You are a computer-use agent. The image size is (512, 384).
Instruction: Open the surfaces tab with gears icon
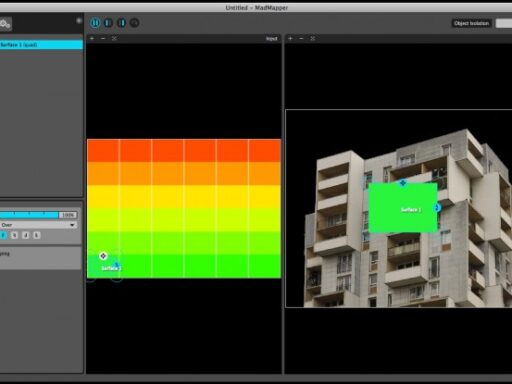tap(5, 24)
